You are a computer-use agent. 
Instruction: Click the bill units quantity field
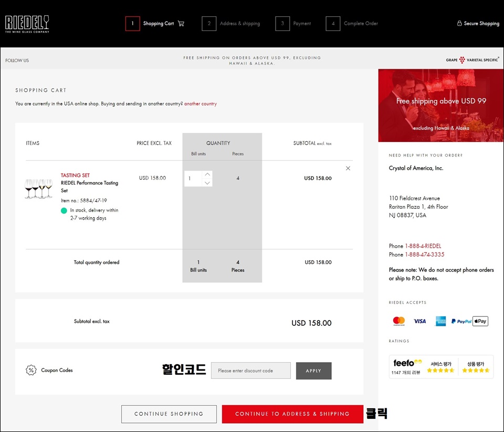193,179
